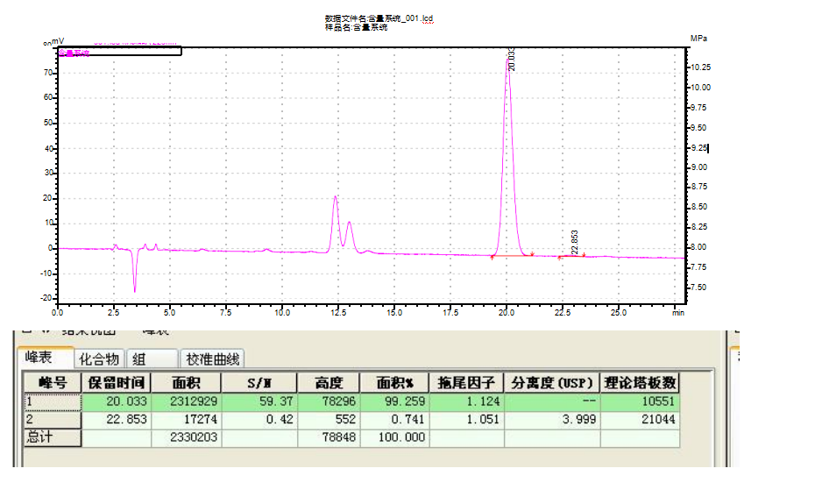
Task: Click the 理论塔板数 column header
Action: (641, 382)
